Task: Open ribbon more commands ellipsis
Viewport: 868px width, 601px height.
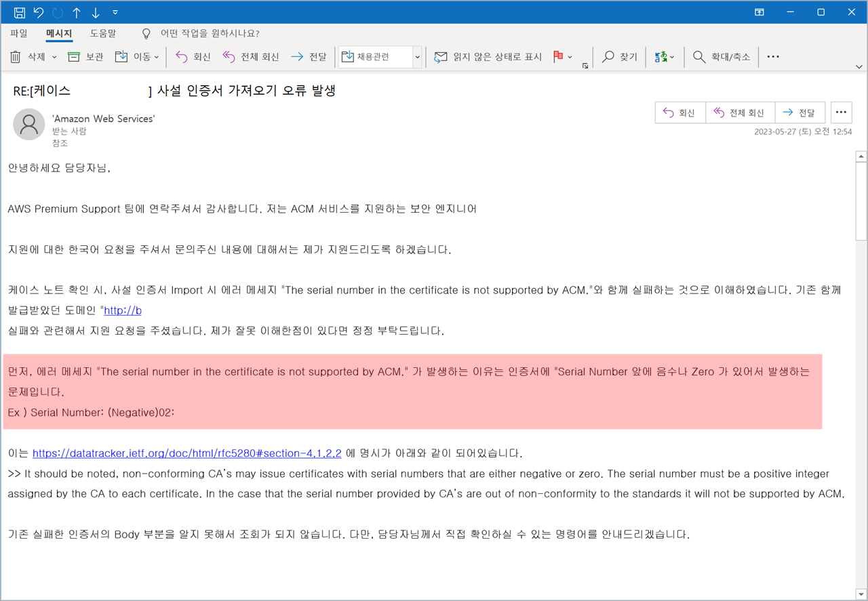Action: point(773,57)
